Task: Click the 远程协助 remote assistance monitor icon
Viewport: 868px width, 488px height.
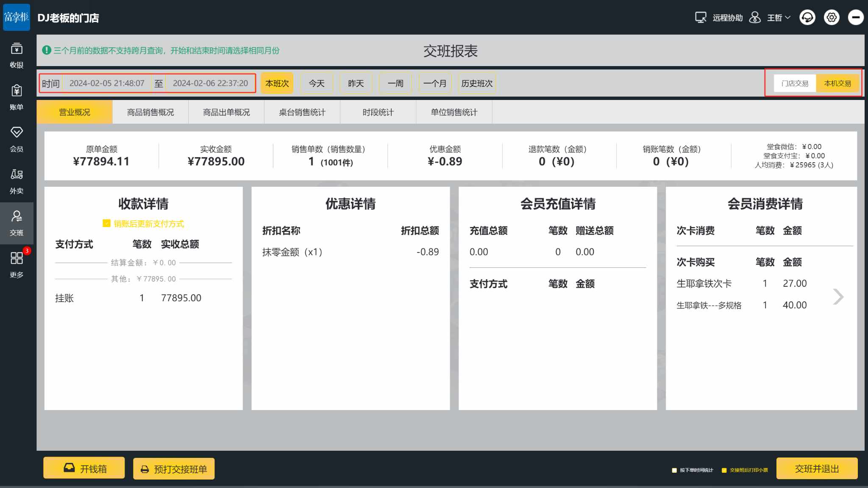Action: [701, 17]
